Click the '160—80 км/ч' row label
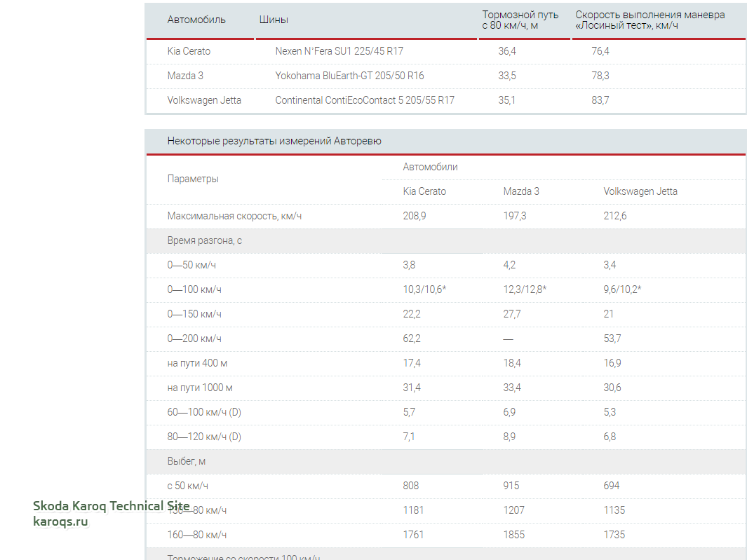This screenshot has height=560, width=747. (x=197, y=535)
